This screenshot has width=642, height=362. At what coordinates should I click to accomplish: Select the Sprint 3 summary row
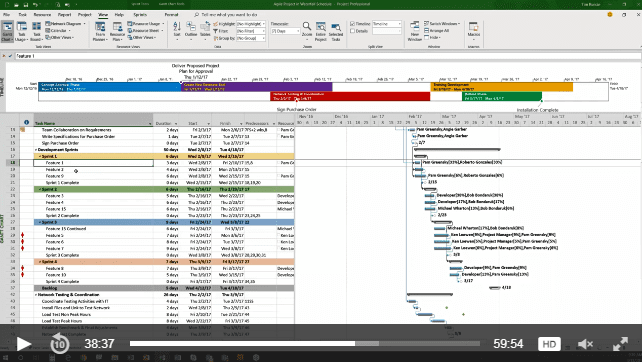[x=164, y=222]
